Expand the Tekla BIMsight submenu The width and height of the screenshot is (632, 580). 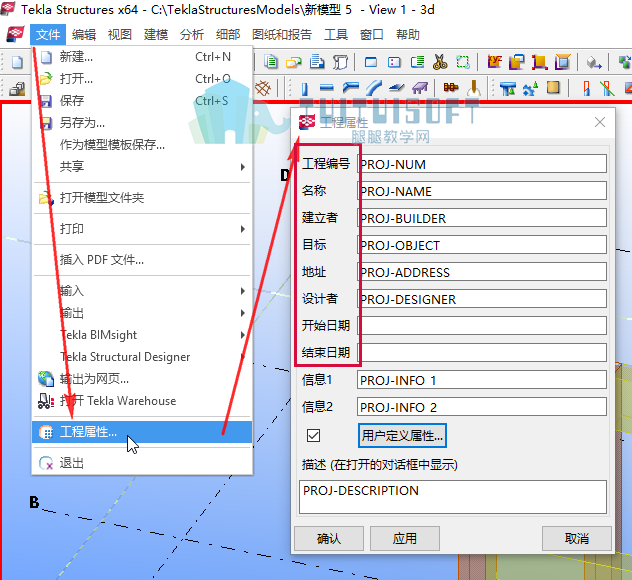142,335
